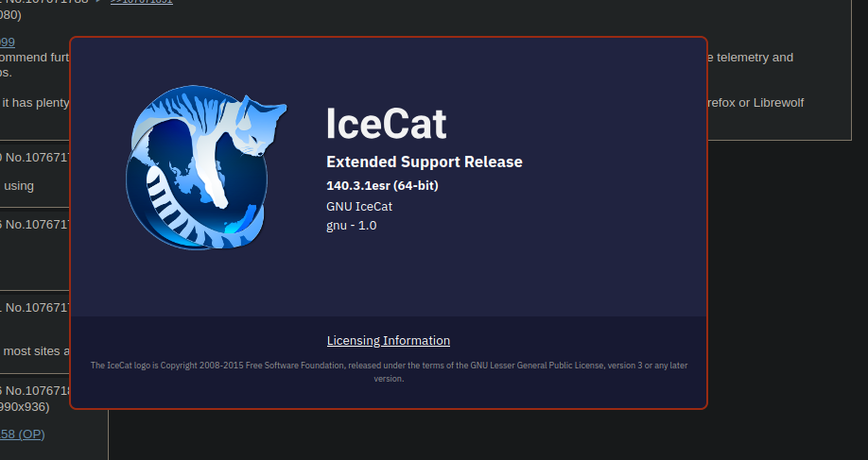
Task: Select the Extended Support Release subtitle
Action: pos(424,162)
